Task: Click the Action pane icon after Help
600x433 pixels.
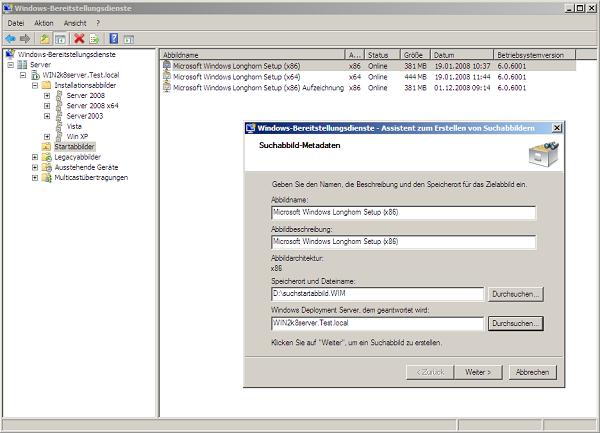Action: pos(129,39)
